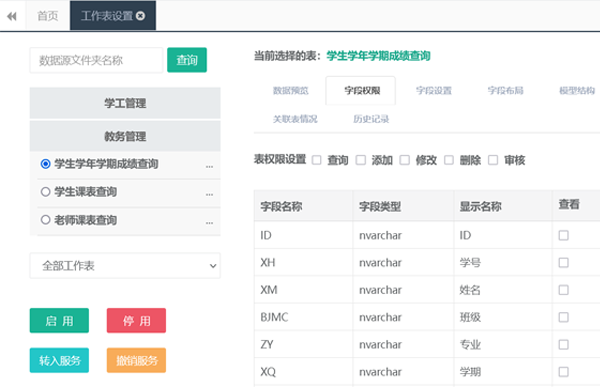The width and height of the screenshot is (600, 387).
Task: Open the 历史记录 tab
Action: pos(371,119)
